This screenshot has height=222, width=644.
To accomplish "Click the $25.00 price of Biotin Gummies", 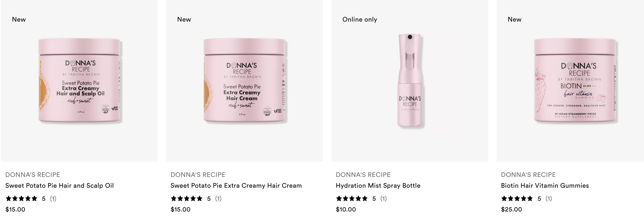I will (511, 210).
